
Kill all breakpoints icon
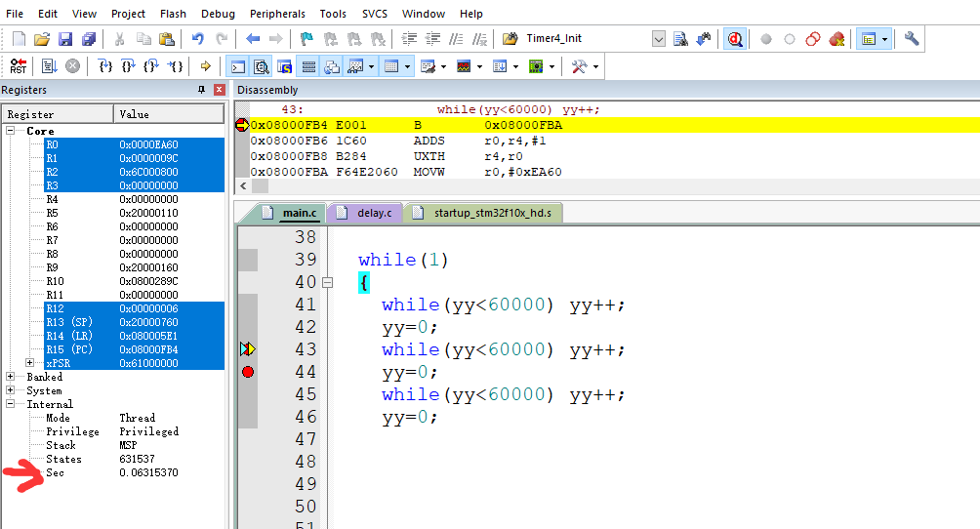click(837, 39)
